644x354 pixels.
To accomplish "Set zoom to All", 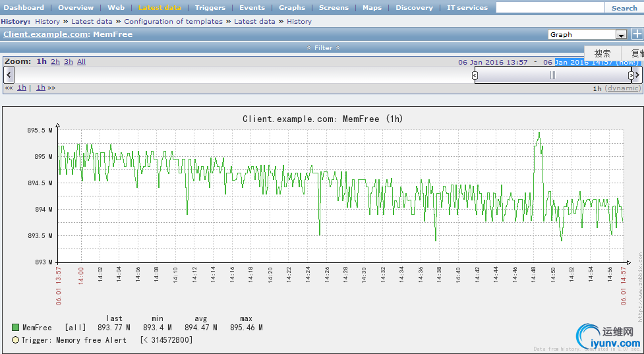I will point(81,61).
